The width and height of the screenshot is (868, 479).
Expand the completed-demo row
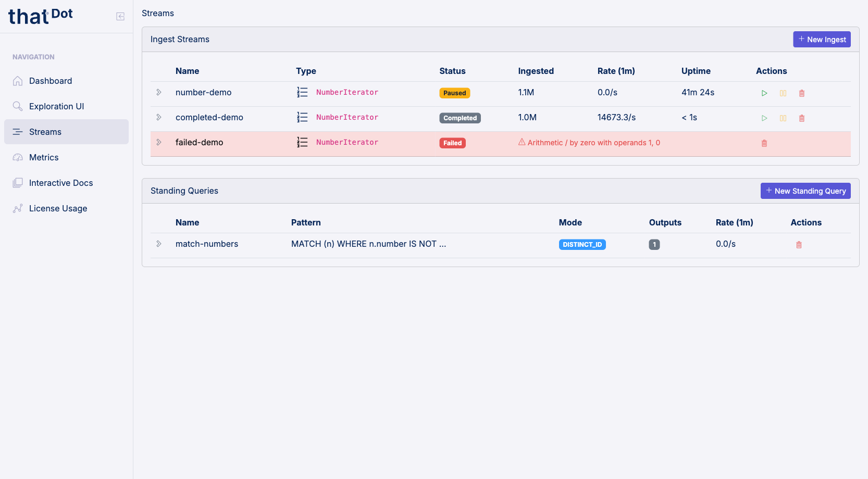(159, 117)
